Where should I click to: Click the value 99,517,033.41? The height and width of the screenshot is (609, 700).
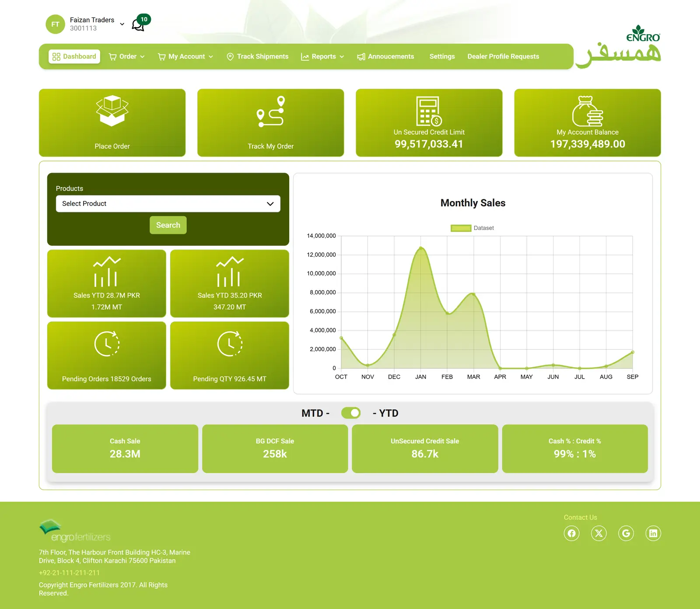tap(429, 144)
